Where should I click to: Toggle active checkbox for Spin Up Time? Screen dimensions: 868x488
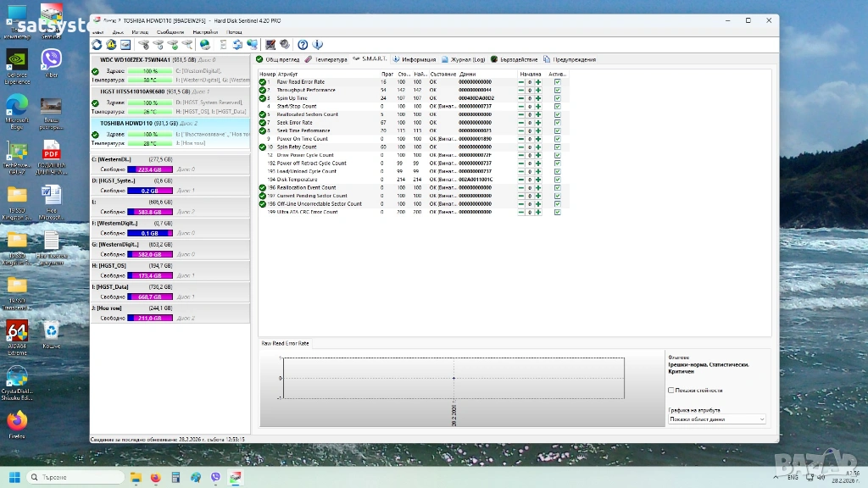click(x=557, y=98)
